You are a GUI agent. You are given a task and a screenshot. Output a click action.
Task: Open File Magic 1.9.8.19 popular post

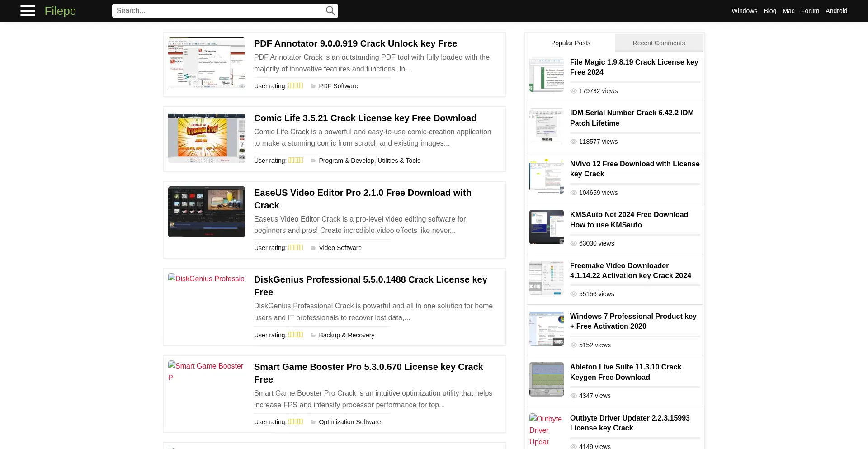pos(634,67)
